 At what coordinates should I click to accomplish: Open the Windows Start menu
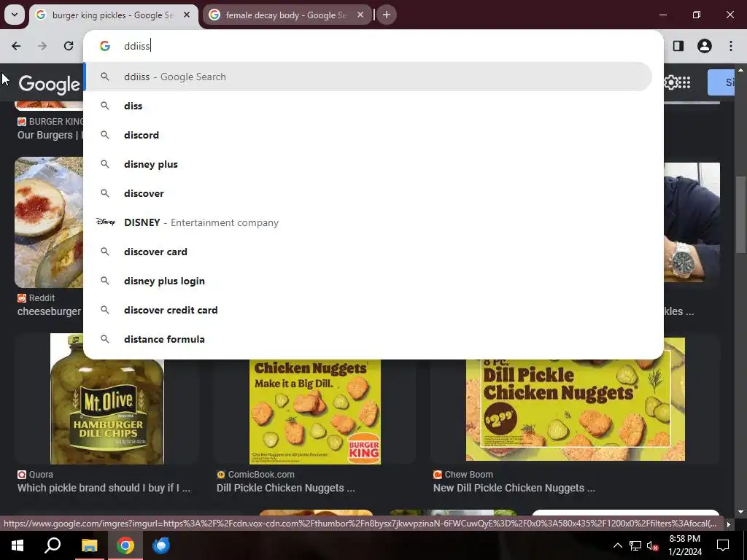[x=18, y=545]
